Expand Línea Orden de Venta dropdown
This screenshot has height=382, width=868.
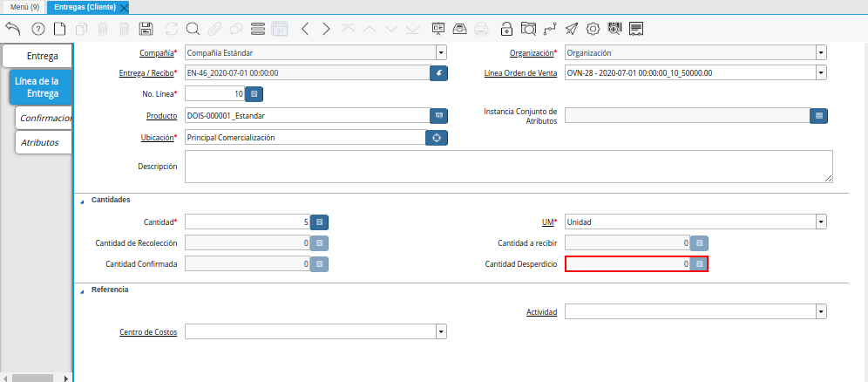point(821,72)
